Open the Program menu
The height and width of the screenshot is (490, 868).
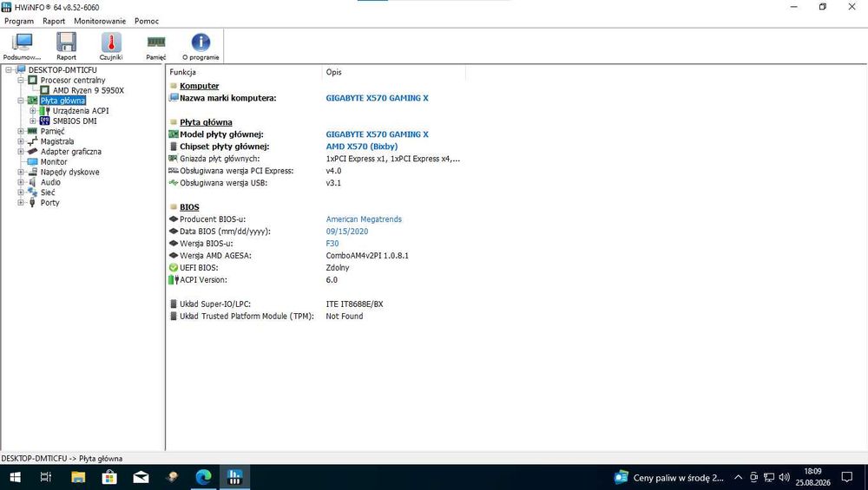[19, 21]
